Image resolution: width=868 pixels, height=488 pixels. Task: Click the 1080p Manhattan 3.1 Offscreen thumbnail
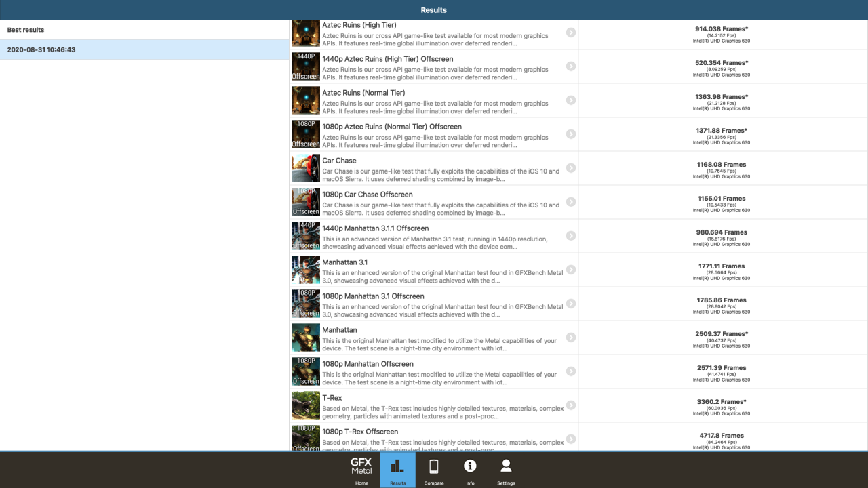[306, 304]
